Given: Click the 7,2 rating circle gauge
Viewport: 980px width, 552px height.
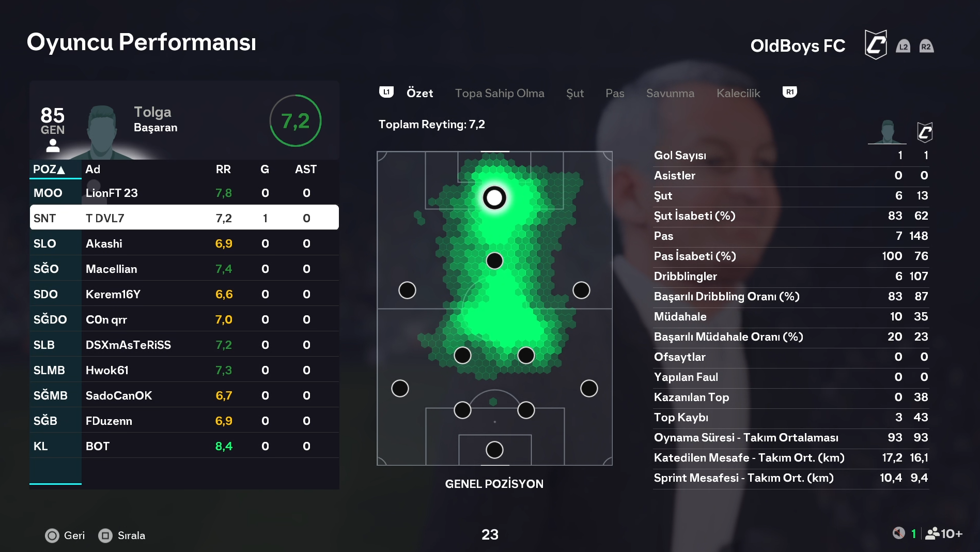Looking at the screenshot, I should point(295,121).
